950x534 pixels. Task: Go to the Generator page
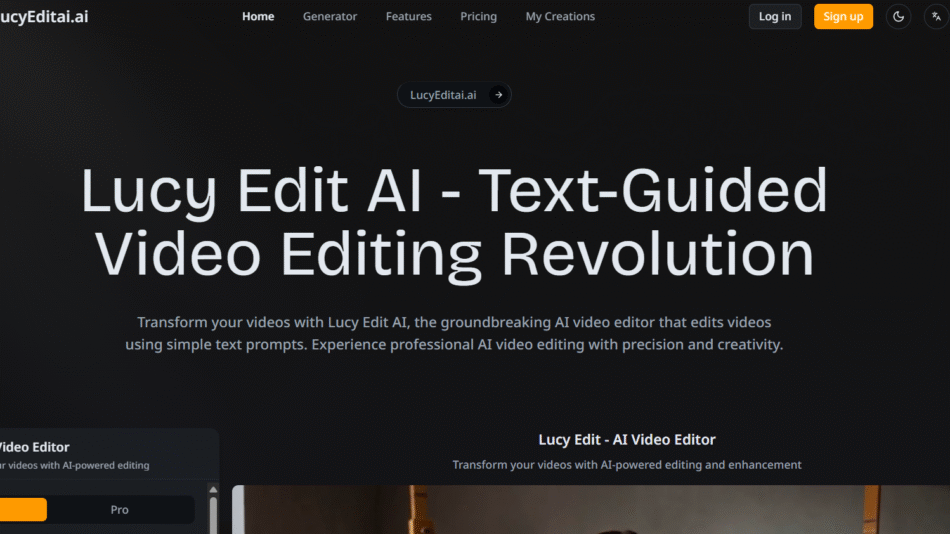[330, 16]
